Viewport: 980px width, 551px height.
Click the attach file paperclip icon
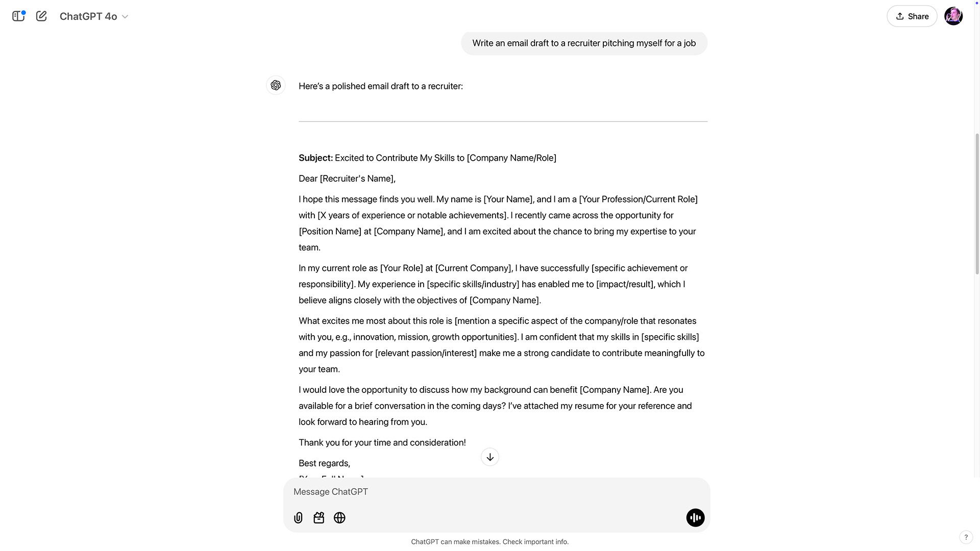click(298, 518)
